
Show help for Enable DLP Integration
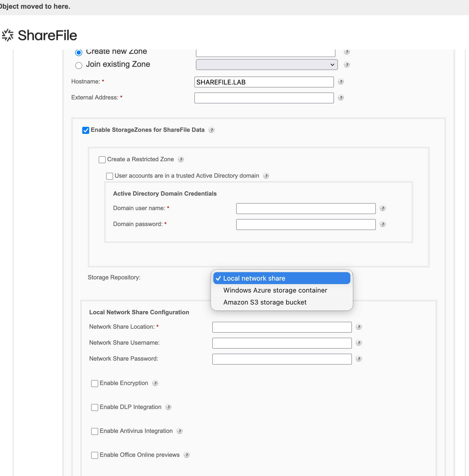168,407
